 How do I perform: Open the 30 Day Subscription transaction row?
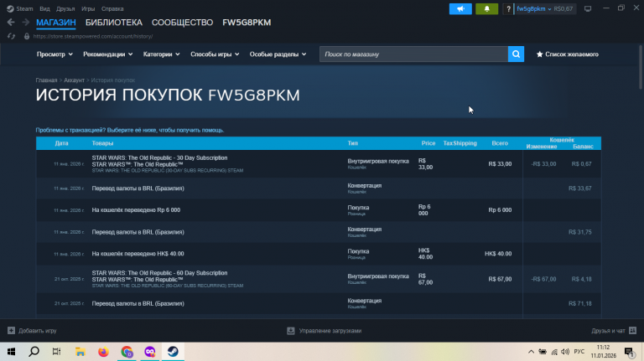pos(319,163)
